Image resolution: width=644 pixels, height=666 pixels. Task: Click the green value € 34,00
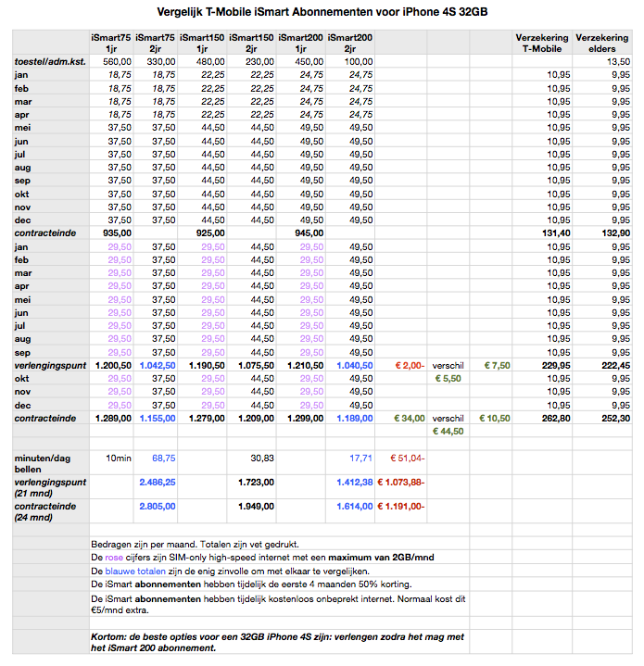409,419
